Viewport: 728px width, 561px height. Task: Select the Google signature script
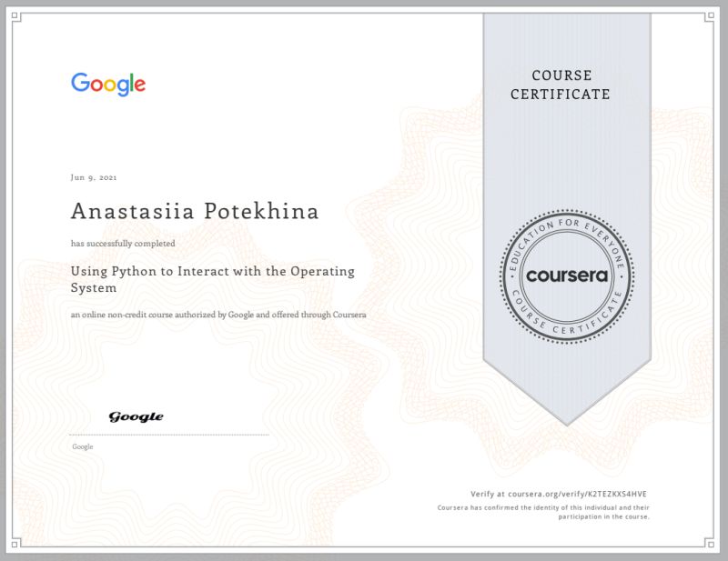point(135,415)
